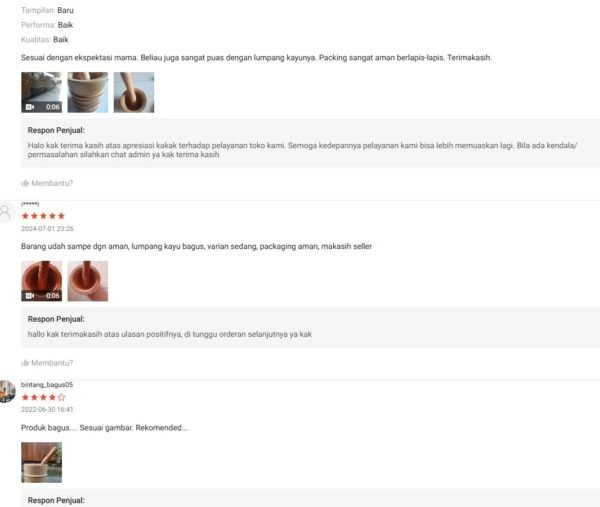Click the five-star rating of second review

43,216
